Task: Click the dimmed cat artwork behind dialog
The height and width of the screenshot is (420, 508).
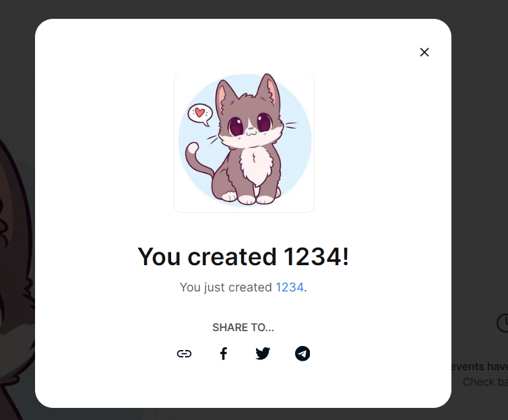Action: tap(17, 259)
